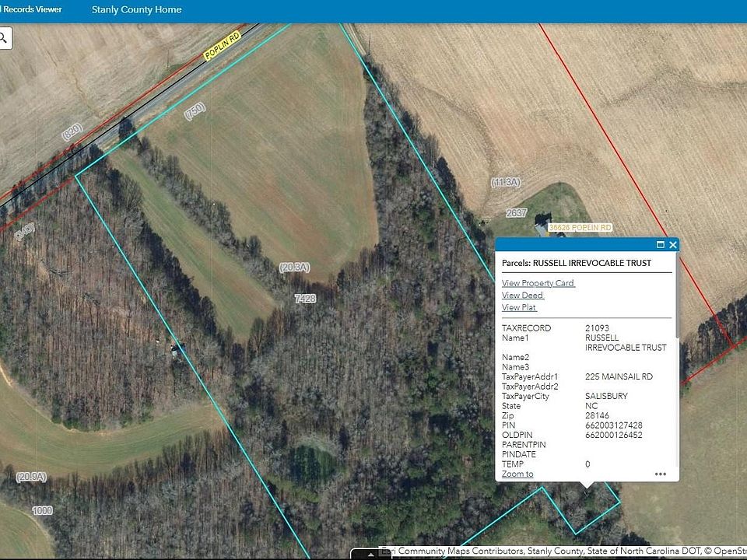Click Zoom to link in popup
This screenshot has width=747, height=560.
point(517,474)
